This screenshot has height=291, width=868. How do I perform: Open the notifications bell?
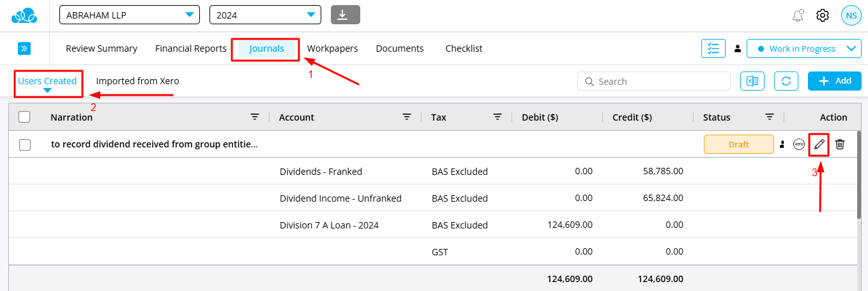tap(798, 15)
